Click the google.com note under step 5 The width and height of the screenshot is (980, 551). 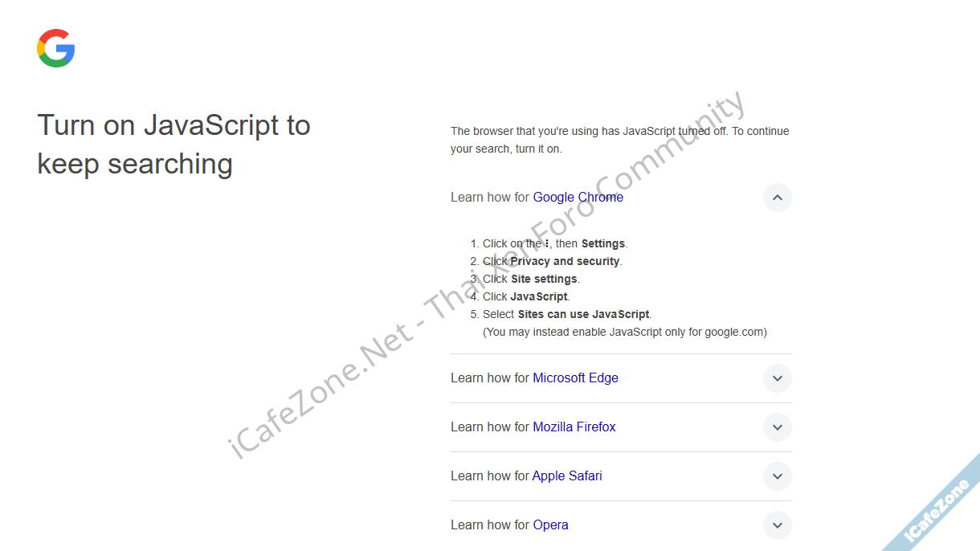click(x=624, y=332)
